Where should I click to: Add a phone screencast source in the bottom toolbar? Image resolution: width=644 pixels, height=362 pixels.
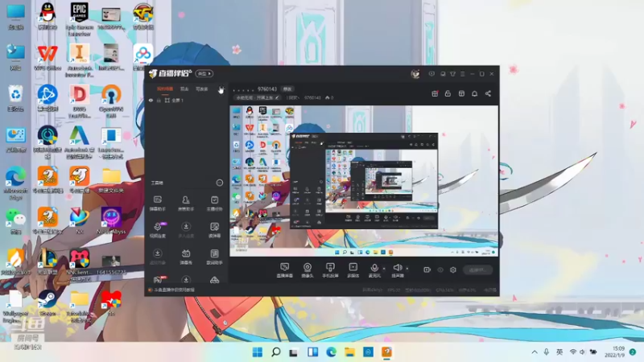point(330,270)
